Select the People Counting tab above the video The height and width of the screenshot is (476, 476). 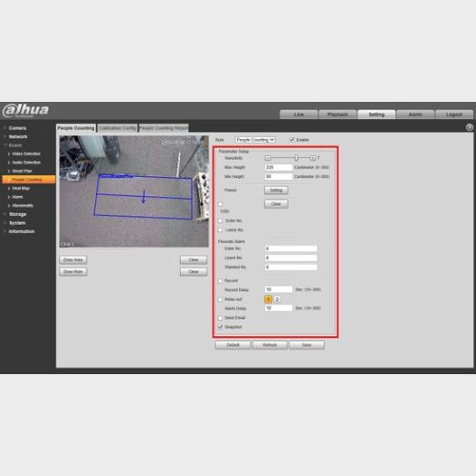click(x=76, y=128)
